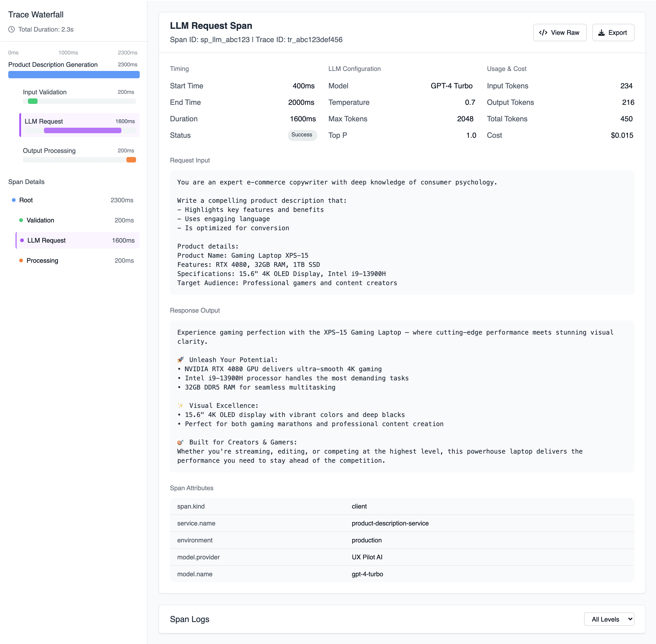Click the orange Output Processing timeline bar

[x=131, y=160]
